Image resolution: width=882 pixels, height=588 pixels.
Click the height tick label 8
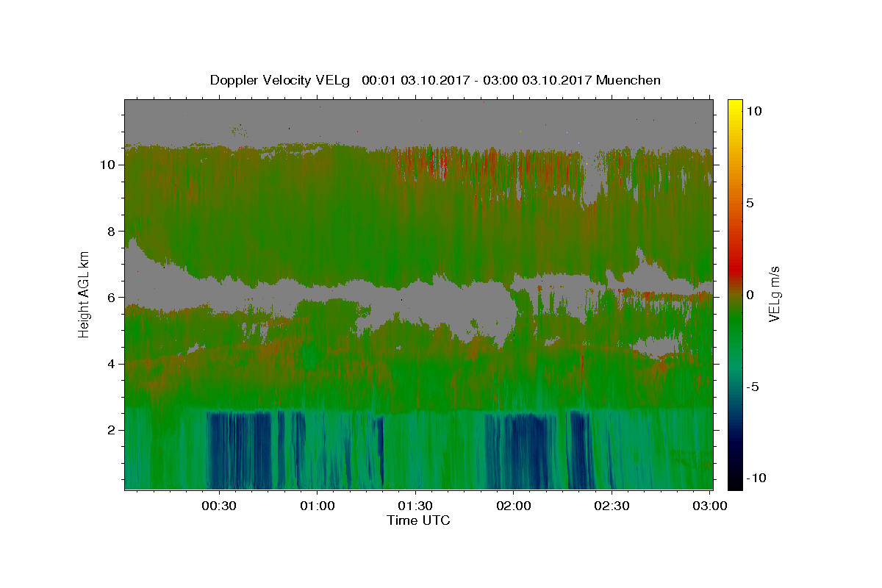pos(110,231)
